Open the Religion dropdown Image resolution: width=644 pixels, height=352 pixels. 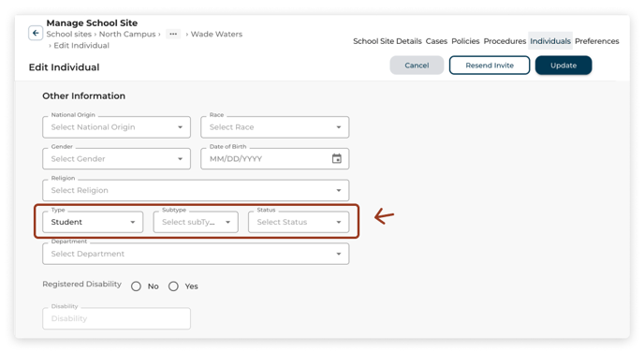point(196,191)
